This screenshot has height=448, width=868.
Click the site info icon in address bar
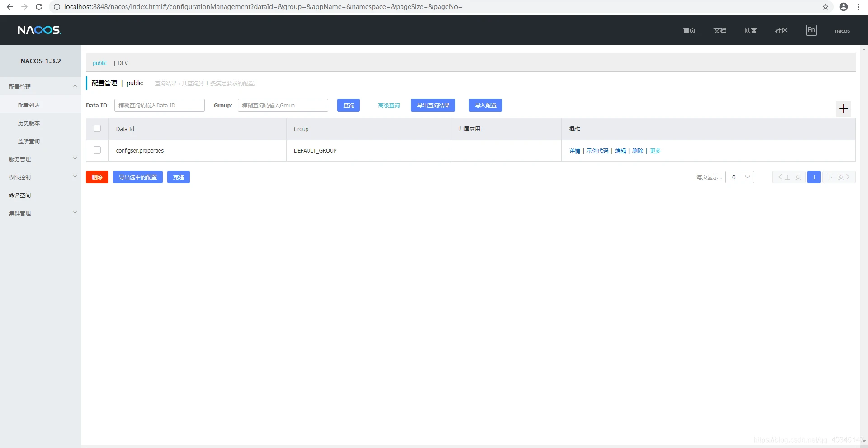pos(57,7)
